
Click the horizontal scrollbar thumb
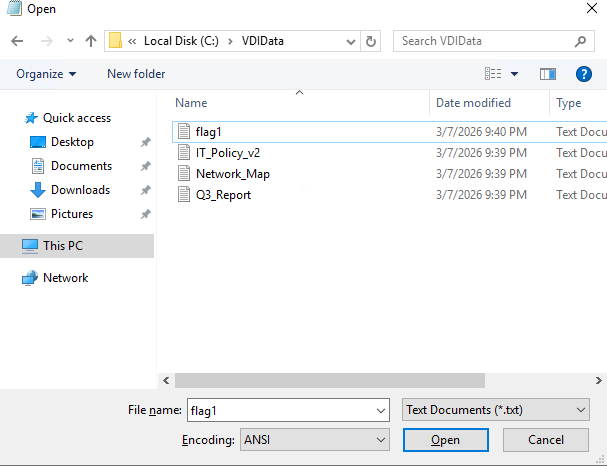coord(330,380)
